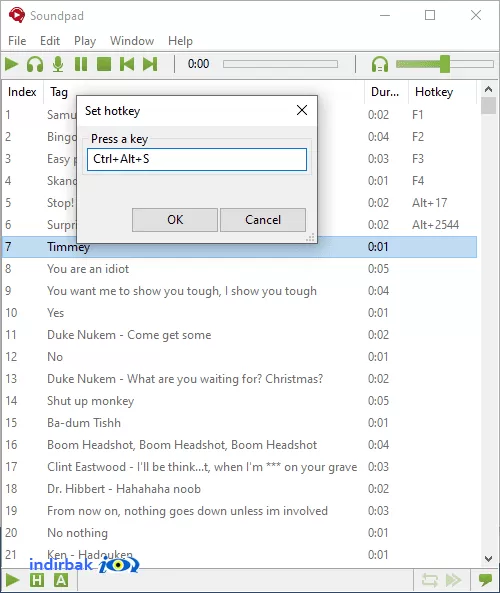Open the Help menu

coord(180,41)
